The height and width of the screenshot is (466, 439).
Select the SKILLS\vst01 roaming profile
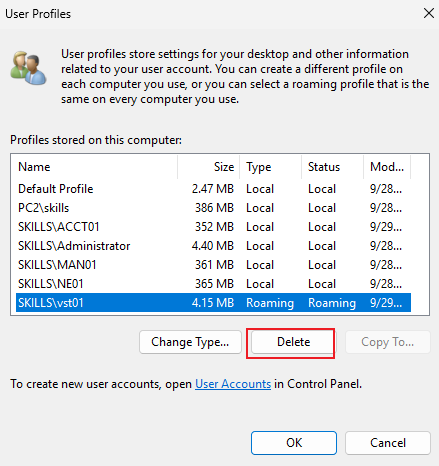(213, 303)
